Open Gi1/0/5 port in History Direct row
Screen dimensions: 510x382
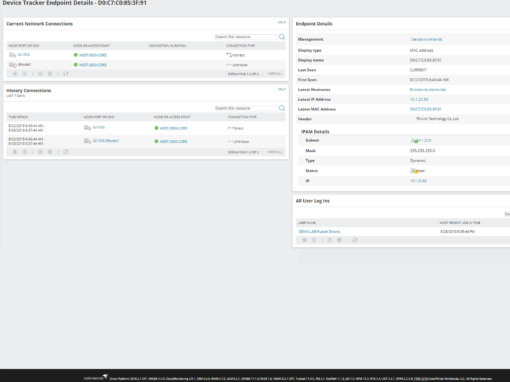pyautogui.click(x=99, y=127)
